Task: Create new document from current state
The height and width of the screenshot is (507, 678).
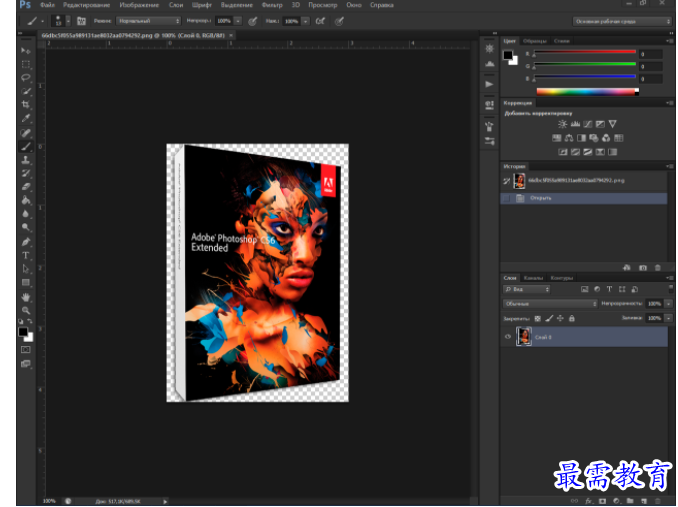Action: pos(627,268)
